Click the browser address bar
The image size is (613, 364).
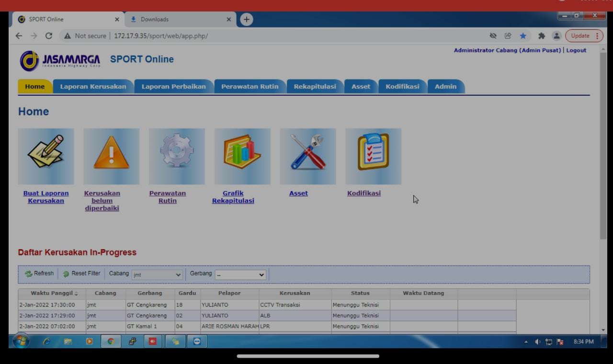[287, 36]
